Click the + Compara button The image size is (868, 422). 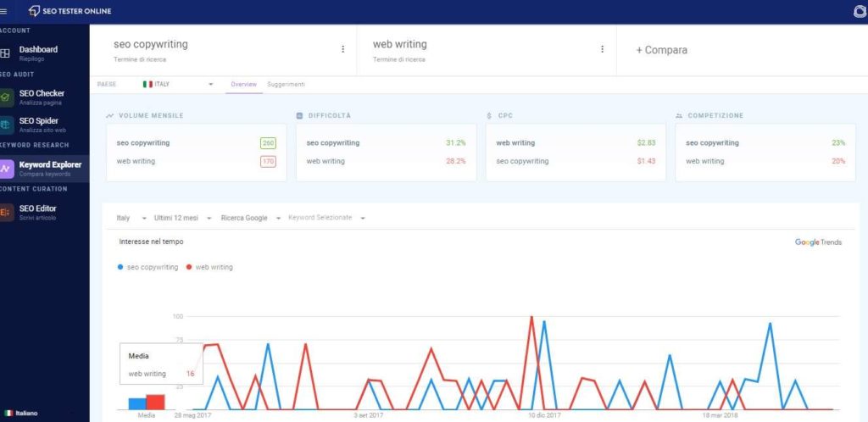pos(661,50)
